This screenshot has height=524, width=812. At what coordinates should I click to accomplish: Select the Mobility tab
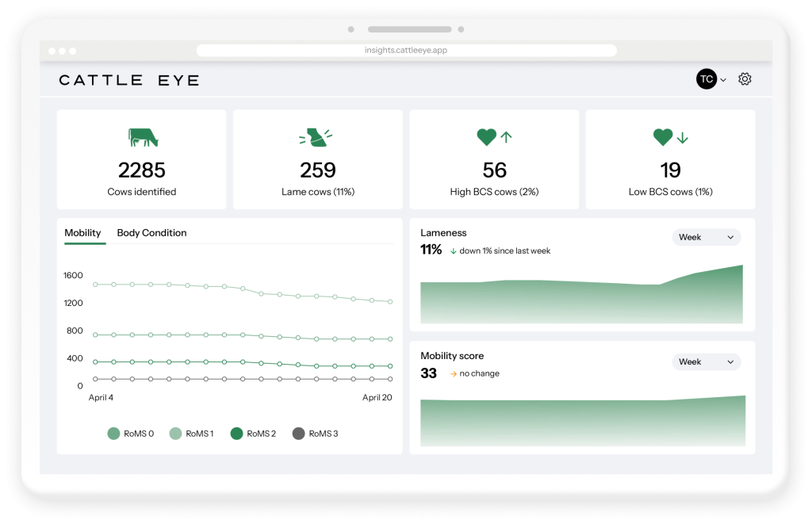coord(82,233)
